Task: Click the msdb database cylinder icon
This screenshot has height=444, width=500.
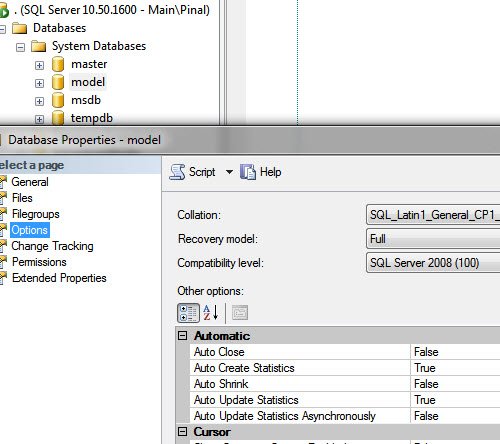Action: [58, 100]
